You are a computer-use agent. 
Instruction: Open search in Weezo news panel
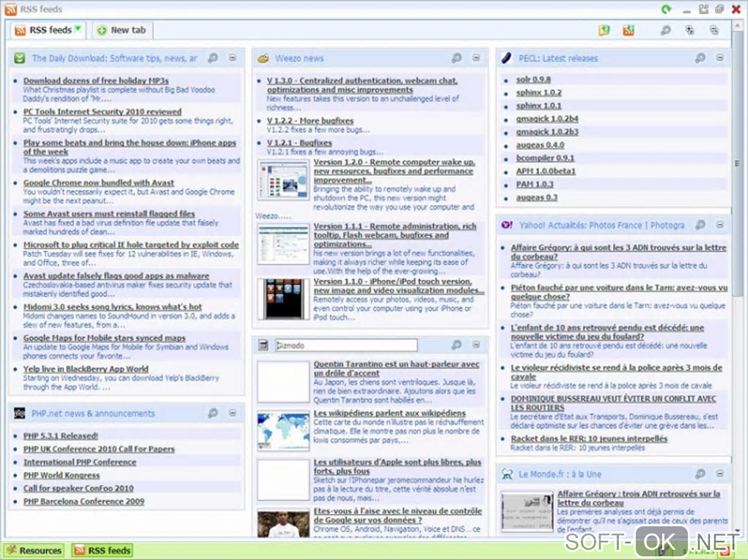pyautogui.click(x=457, y=58)
